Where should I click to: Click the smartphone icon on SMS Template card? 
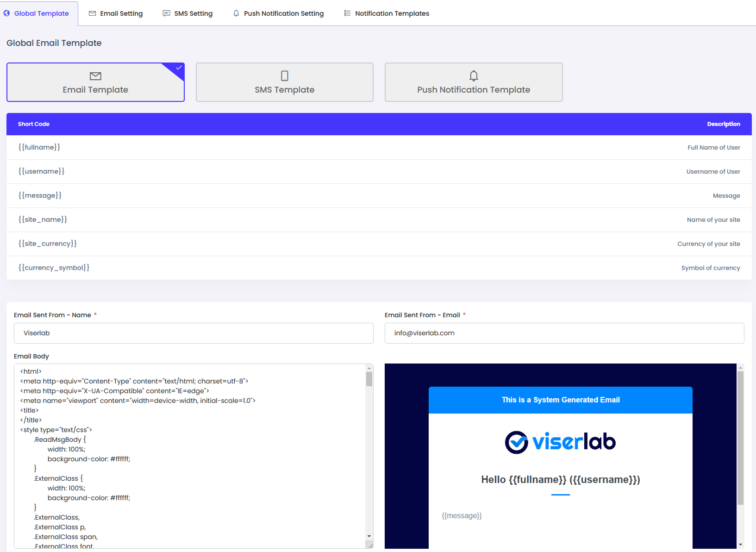pyautogui.click(x=284, y=75)
